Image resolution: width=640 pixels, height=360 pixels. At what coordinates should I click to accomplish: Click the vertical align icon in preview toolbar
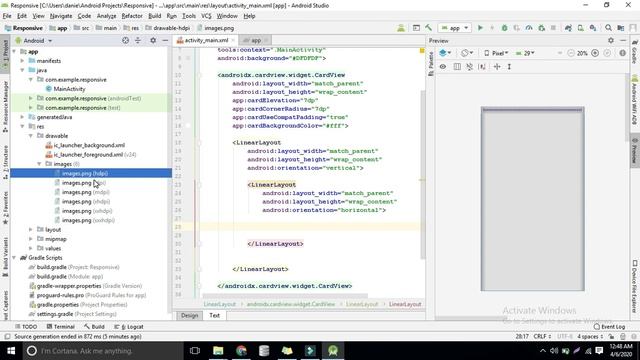click(x=509, y=67)
